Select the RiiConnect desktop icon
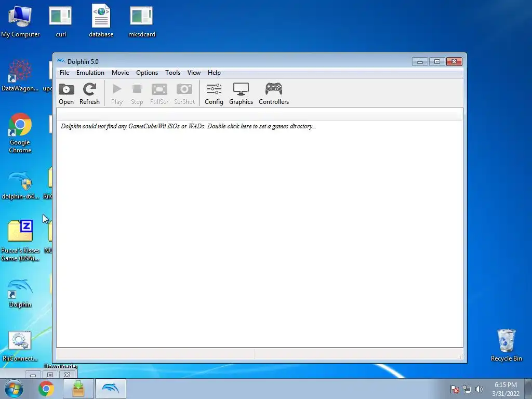Image resolution: width=532 pixels, height=399 pixels. click(x=20, y=346)
